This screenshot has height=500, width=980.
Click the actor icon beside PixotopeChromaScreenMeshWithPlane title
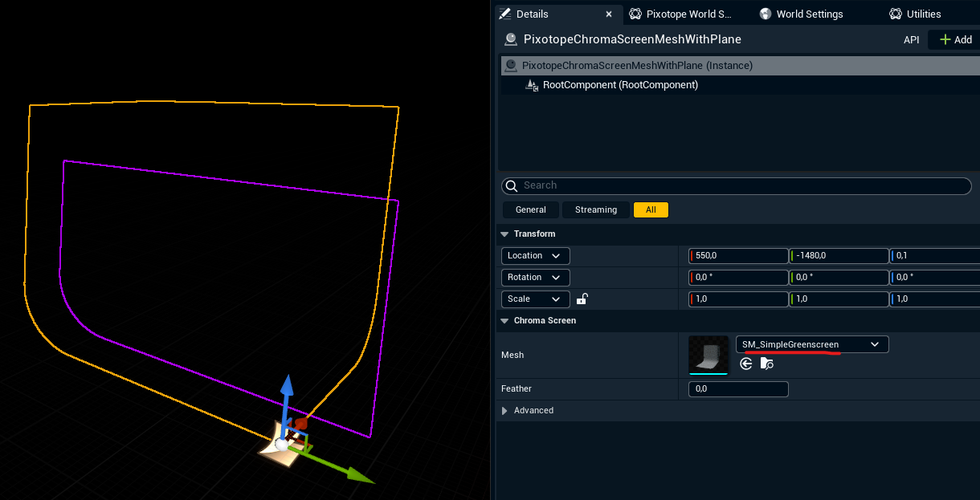pos(510,39)
